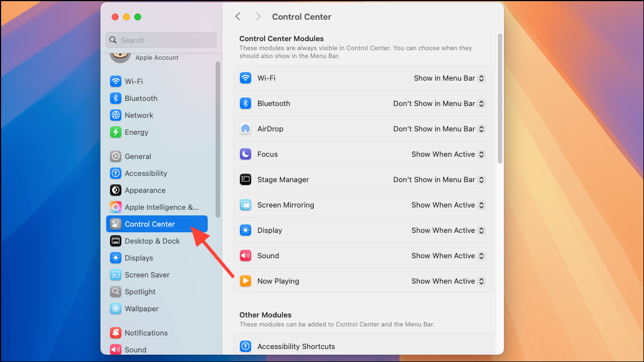
Task: Click the Focus row label
Action: coord(268,154)
